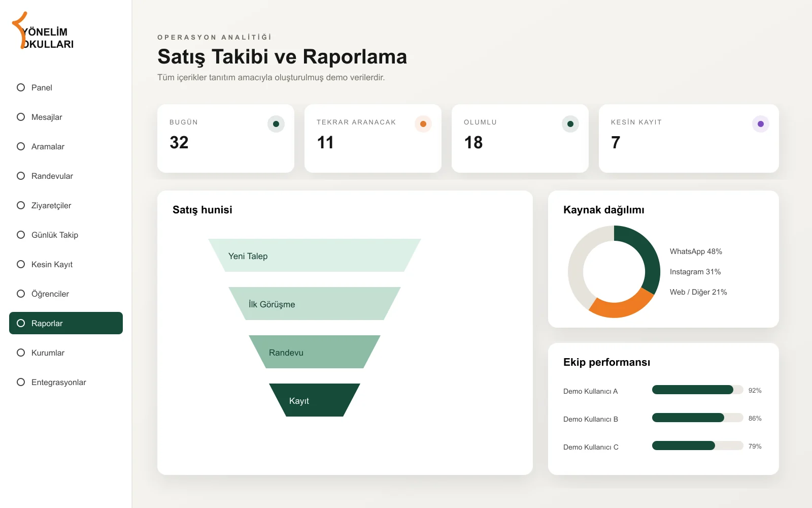The image size is (812, 508).
Task: Open Kurumlar from the sidebar
Action: 66,353
